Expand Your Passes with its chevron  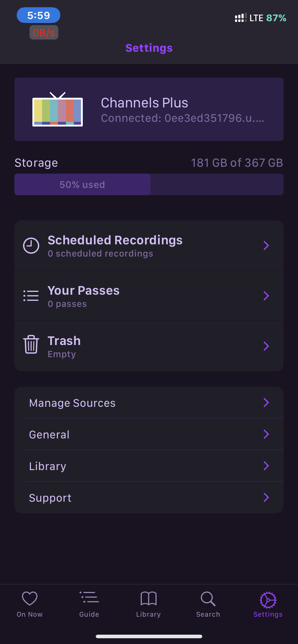pyautogui.click(x=266, y=296)
